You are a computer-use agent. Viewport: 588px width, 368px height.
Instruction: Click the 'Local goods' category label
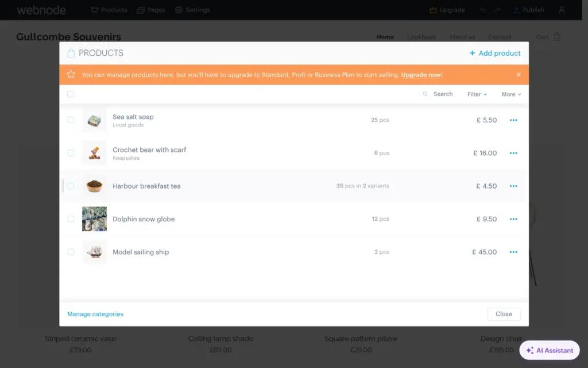128,125
